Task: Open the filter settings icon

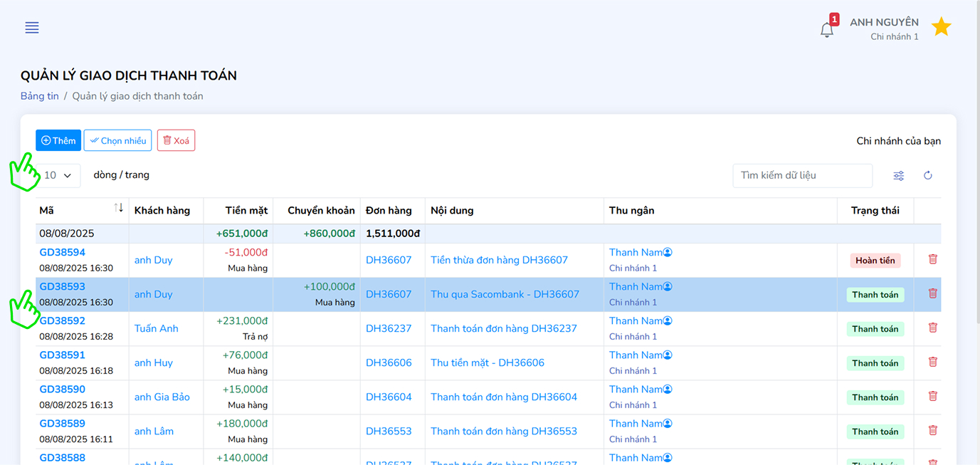Action: 898,176
